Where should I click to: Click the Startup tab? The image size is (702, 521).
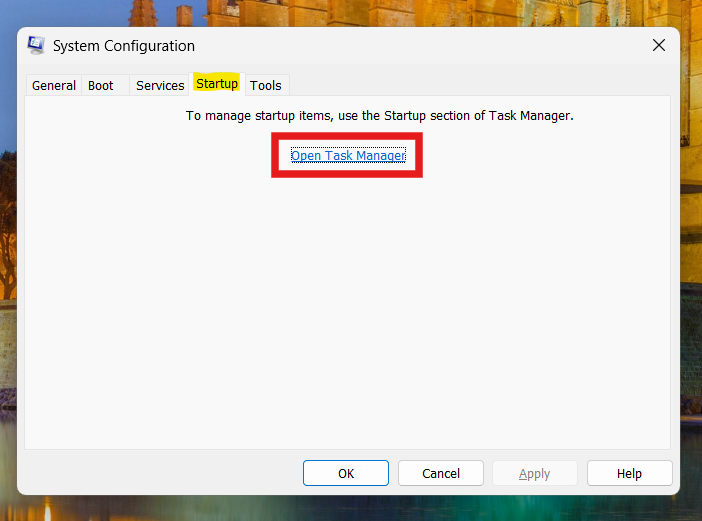pos(217,84)
